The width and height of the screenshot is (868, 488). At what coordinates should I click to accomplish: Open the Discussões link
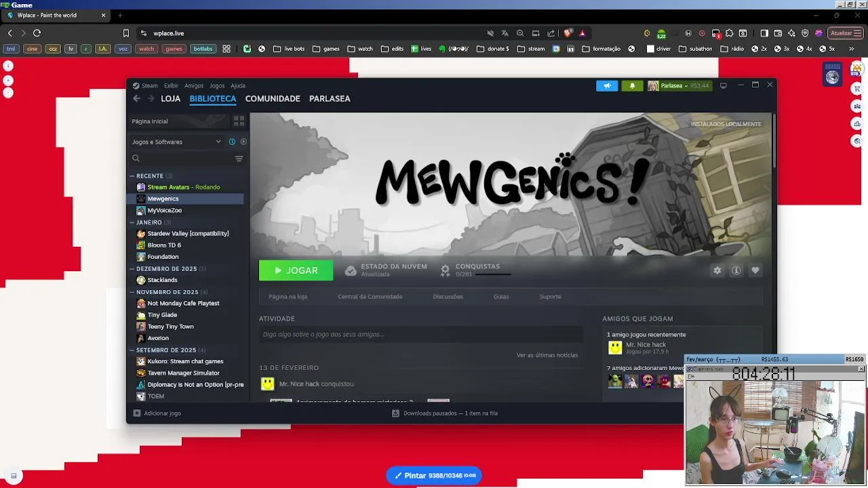(x=448, y=296)
